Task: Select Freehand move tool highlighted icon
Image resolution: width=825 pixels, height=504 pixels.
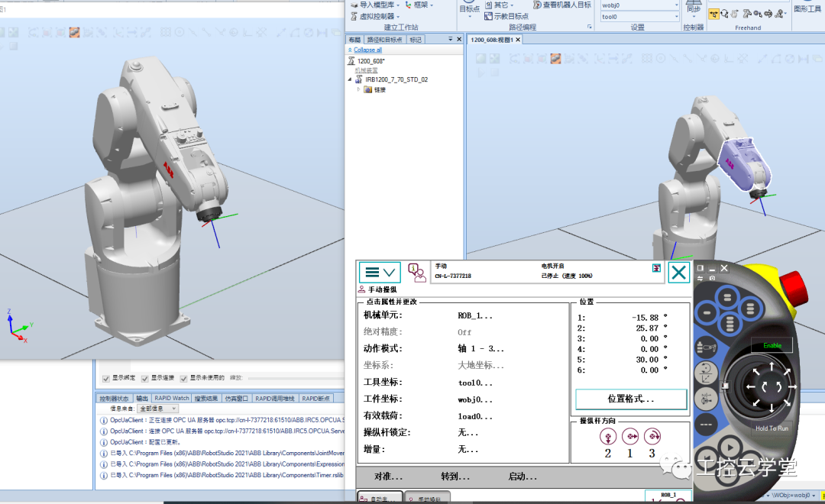Action: tap(714, 15)
